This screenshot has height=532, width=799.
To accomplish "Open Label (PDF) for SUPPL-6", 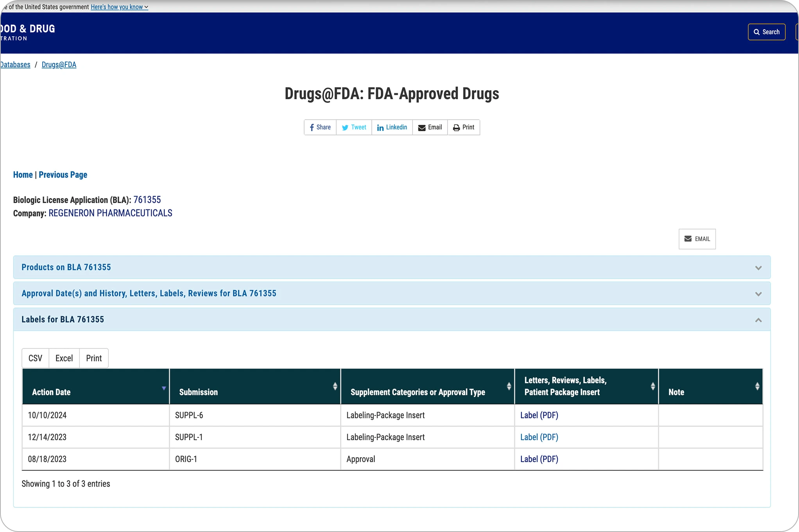I will [x=539, y=415].
